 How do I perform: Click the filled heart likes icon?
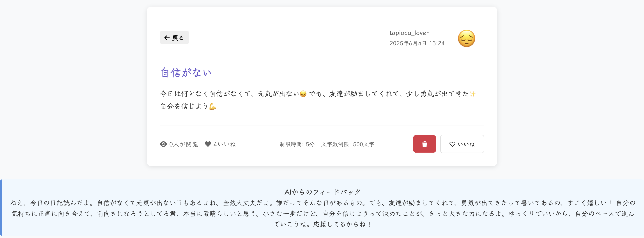point(208,144)
